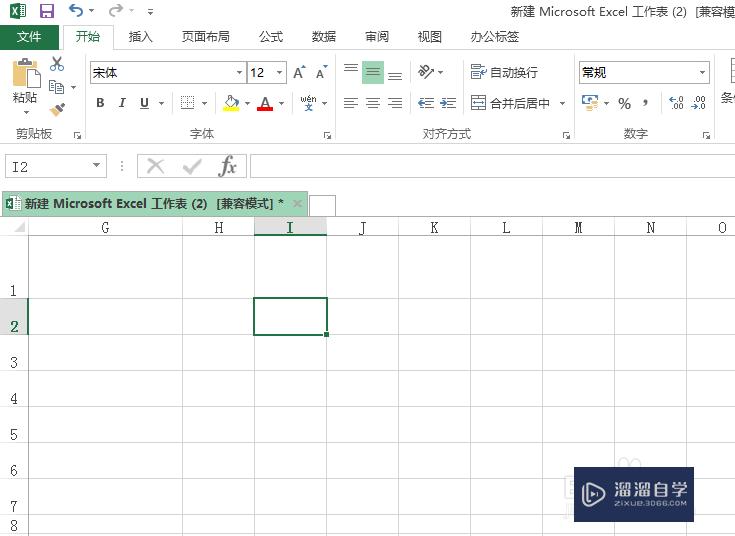The image size is (735, 536).
Task: Open the 对齐方式 group dialog launcher
Action: [x=566, y=136]
